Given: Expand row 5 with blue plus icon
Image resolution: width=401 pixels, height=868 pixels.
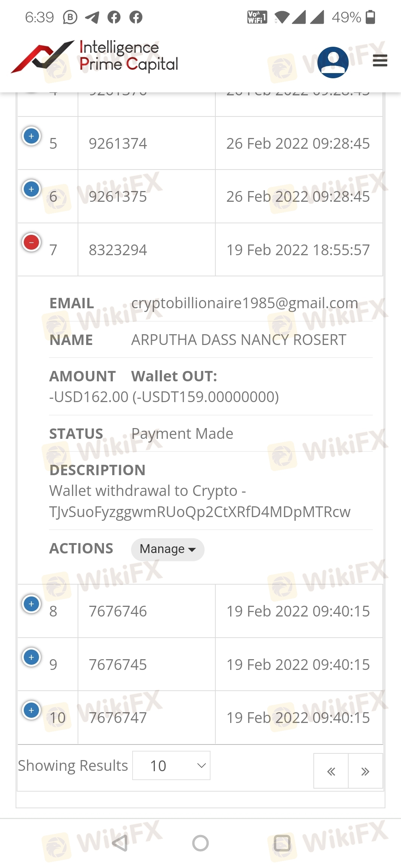Looking at the screenshot, I should point(32,136).
